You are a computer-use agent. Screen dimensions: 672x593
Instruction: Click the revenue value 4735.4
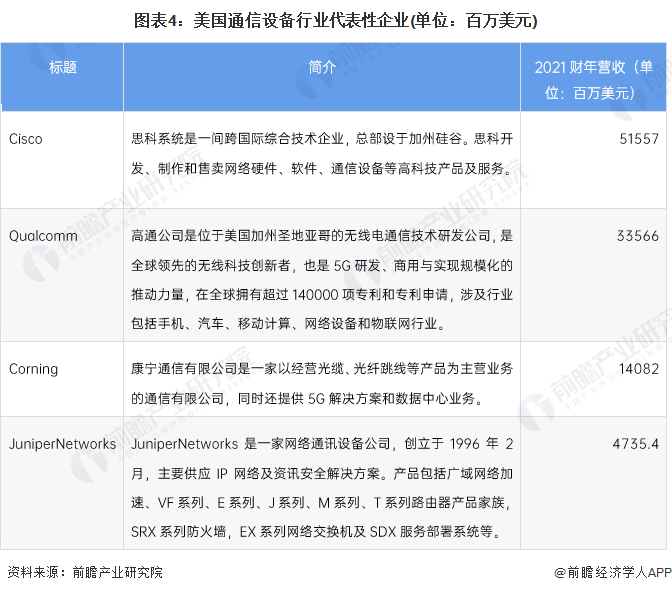[636, 444]
